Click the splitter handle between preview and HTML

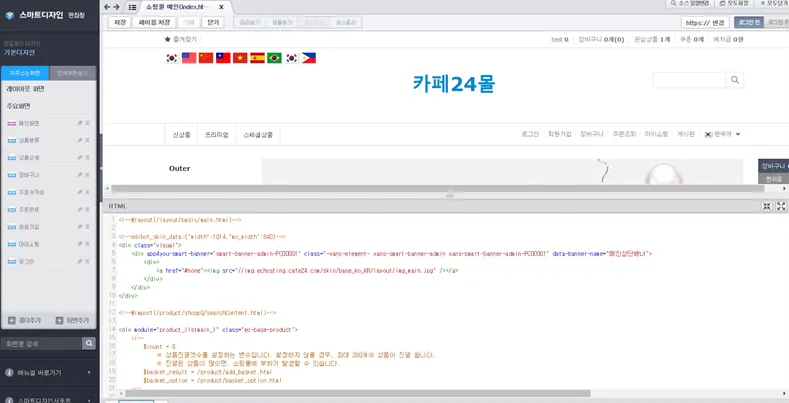click(x=450, y=196)
